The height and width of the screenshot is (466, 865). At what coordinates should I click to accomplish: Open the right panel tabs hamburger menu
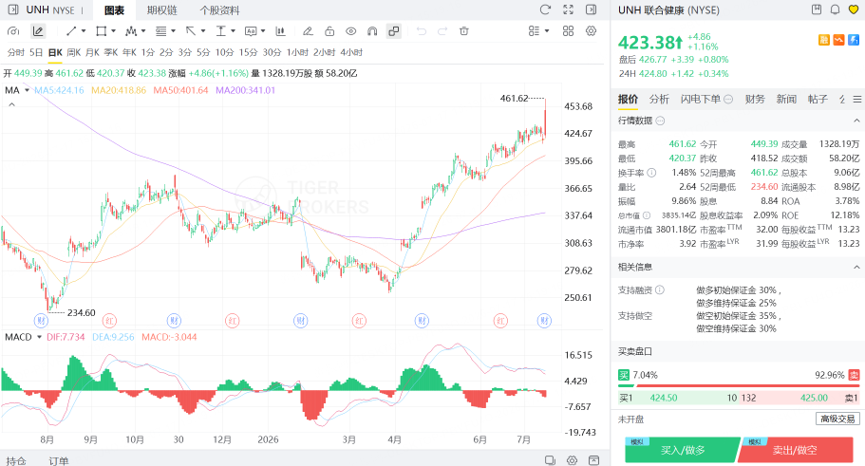[857, 99]
